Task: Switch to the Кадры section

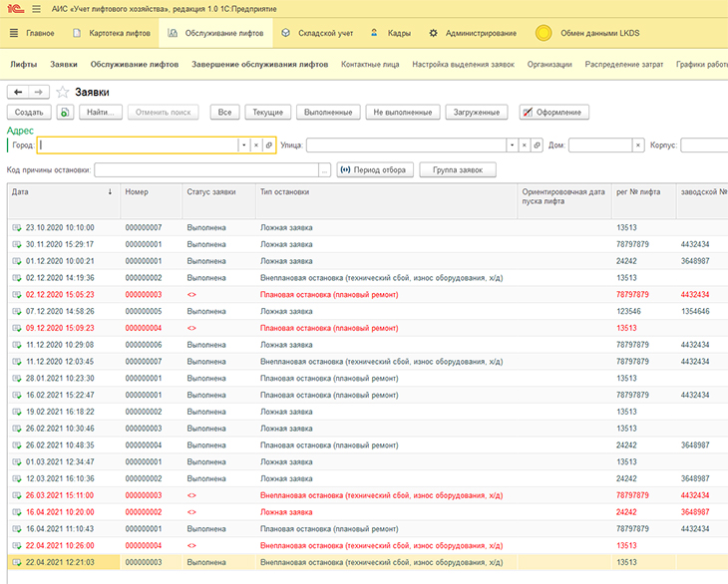Action: [x=391, y=33]
